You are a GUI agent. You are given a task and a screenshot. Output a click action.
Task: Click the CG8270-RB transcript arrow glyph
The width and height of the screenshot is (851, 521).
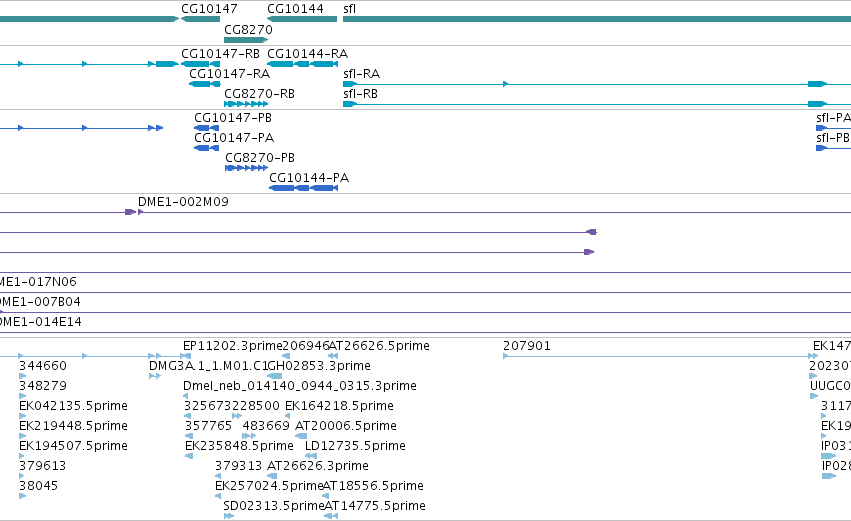click(x=246, y=104)
